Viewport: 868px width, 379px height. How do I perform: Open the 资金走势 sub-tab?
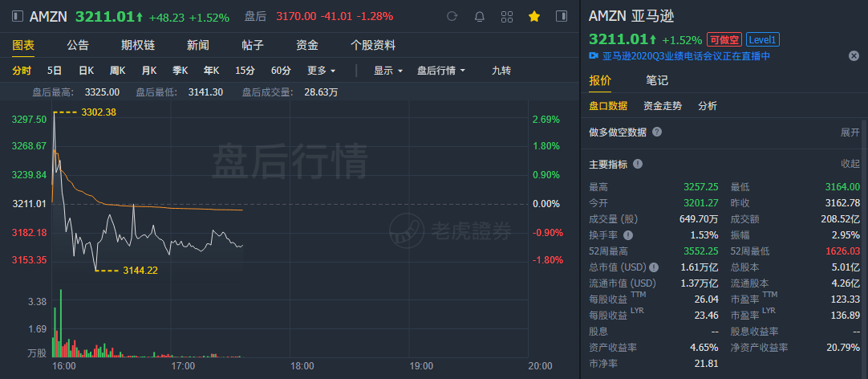coord(662,106)
